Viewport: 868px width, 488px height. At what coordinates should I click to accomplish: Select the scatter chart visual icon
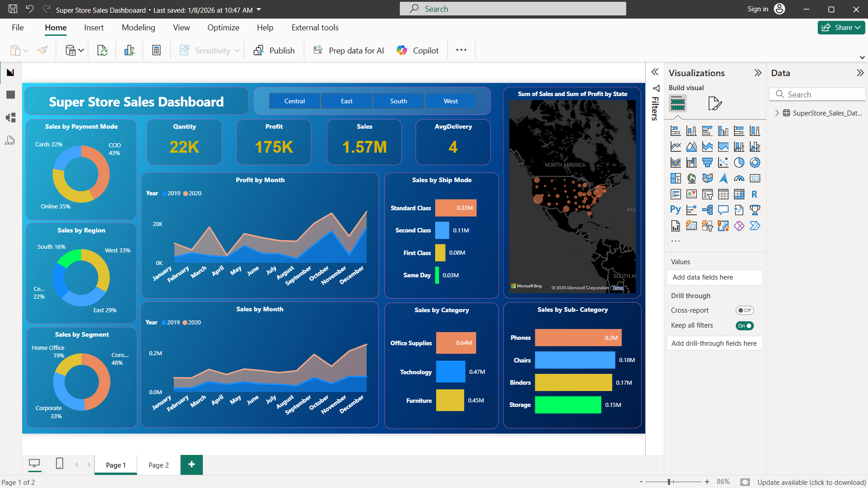point(723,163)
